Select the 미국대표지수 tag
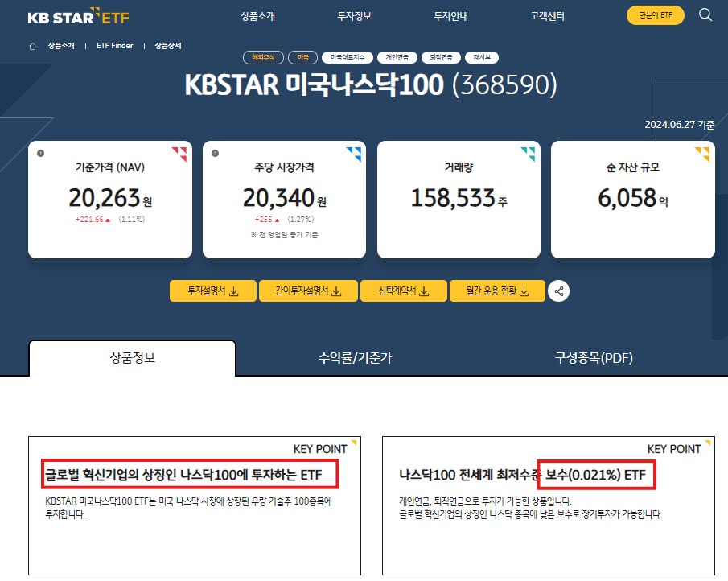The height and width of the screenshot is (581, 728). [348, 58]
